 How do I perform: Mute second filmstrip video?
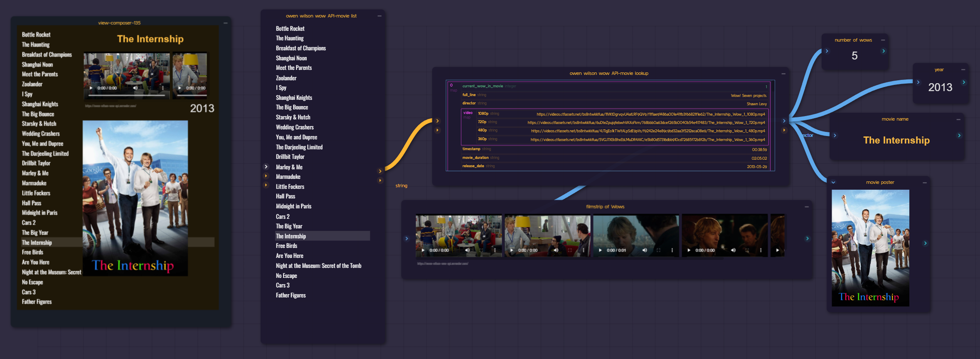[x=556, y=250]
